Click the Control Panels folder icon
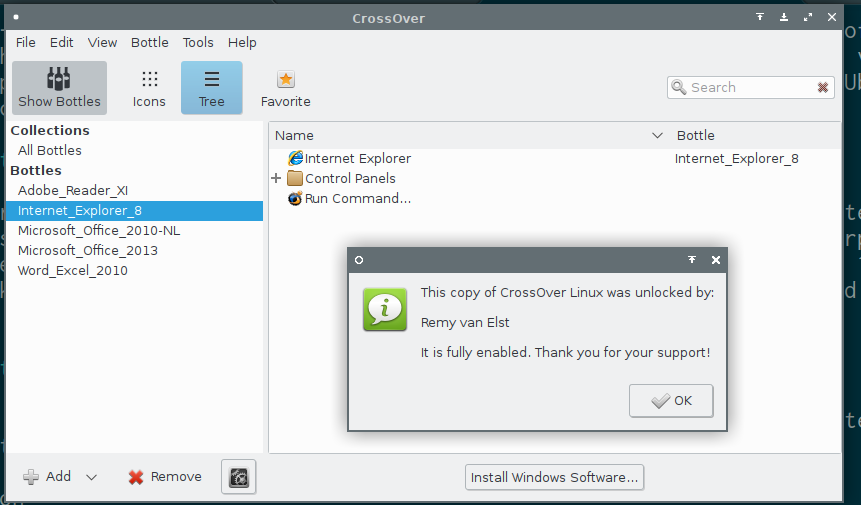 (x=295, y=178)
